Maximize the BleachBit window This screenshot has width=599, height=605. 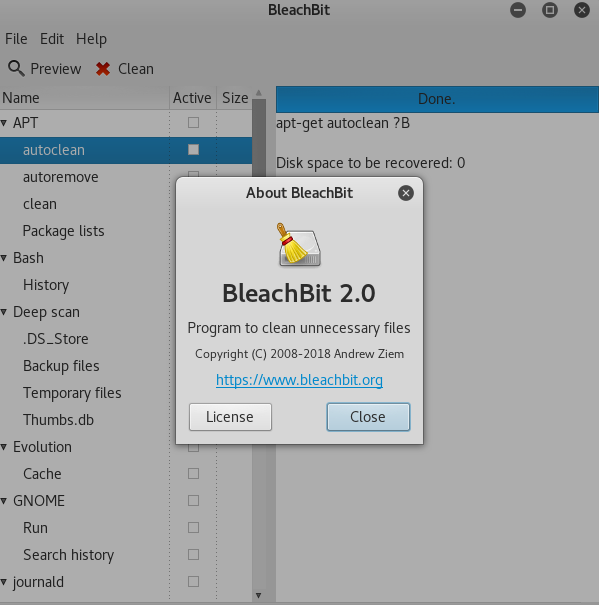click(550, 10)
